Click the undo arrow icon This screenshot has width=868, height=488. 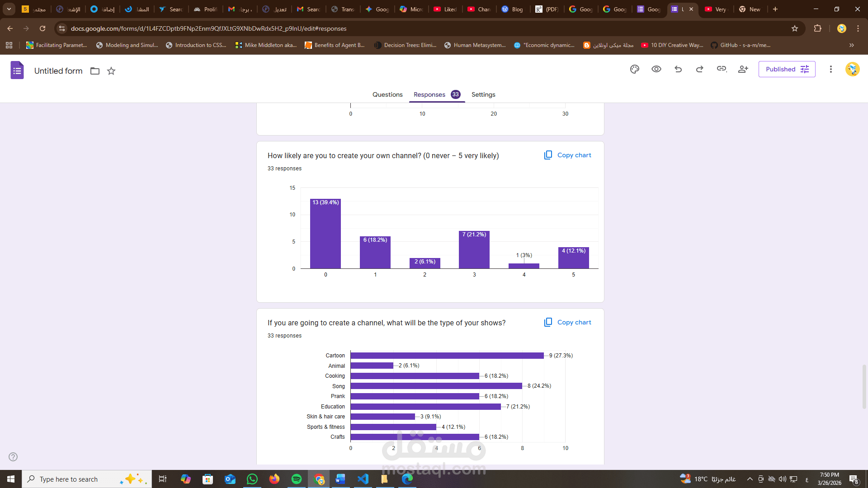coord(678,69)
